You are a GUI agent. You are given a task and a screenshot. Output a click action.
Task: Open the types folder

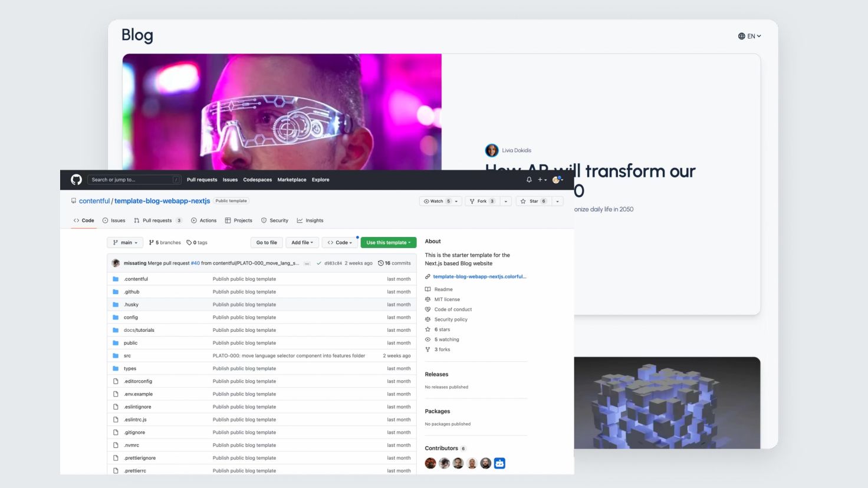(x=130, y=368)
